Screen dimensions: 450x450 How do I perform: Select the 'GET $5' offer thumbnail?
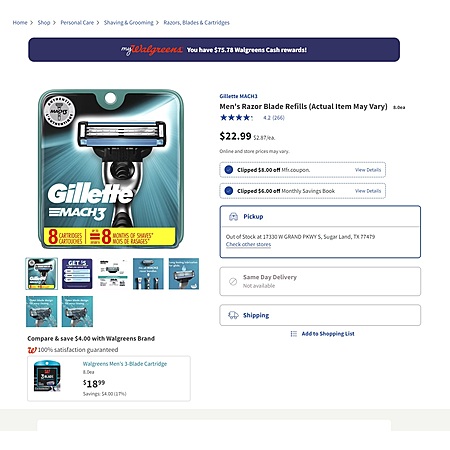click(x=77, y=274)
